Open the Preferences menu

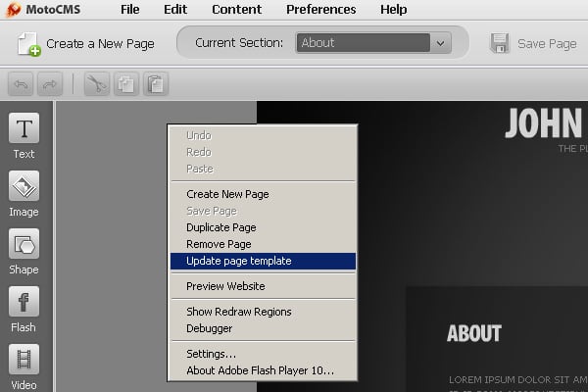pos(320,10)
